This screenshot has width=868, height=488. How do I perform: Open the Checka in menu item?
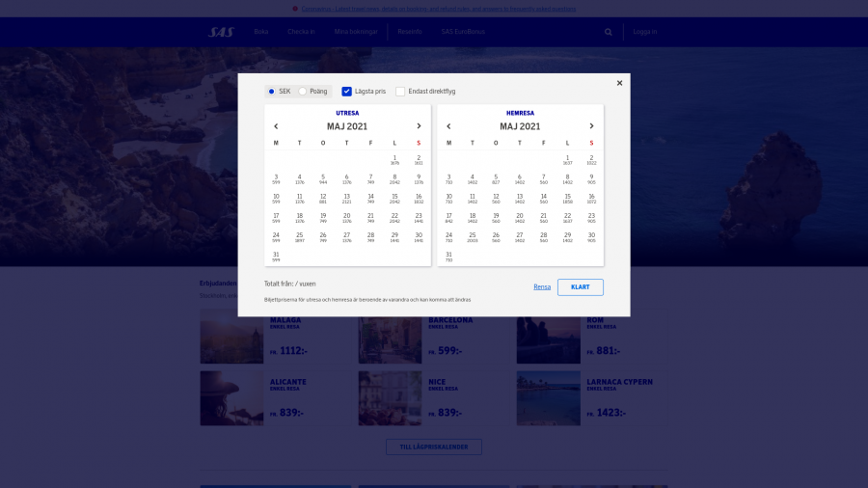pyautogui.click(x=301, y=32)
